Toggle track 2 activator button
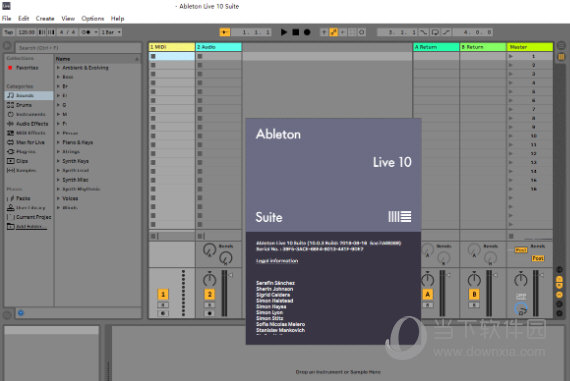This screenshot has width=570, height=381. coord(209,294)
